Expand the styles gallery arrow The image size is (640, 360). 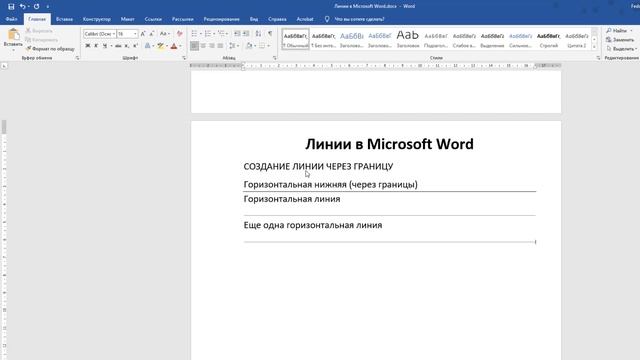pos(594,47)
